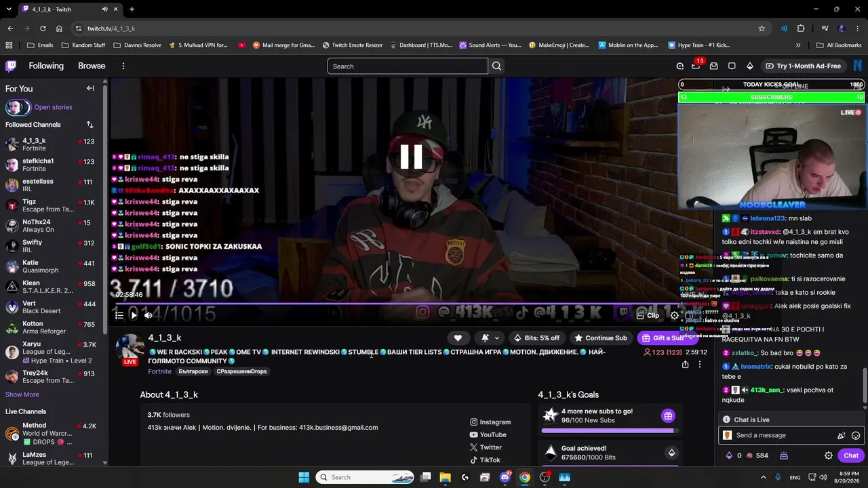868x488 pixels.
Task: Click the СРазрешениDrops tag
Action: coord(242,371)
